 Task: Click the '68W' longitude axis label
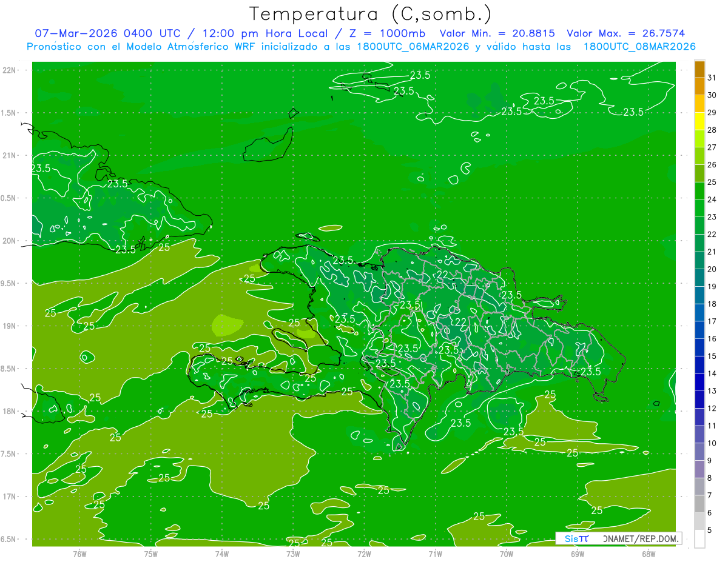tap(648, 554)
